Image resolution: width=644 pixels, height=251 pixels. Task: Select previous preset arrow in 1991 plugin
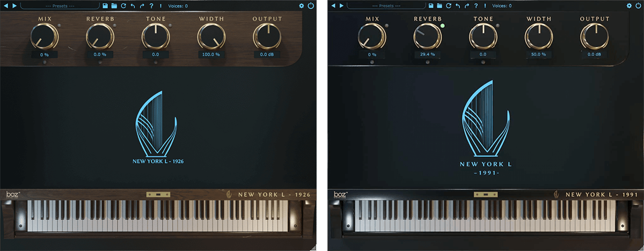pyautogui.click(x=333, y=6)
